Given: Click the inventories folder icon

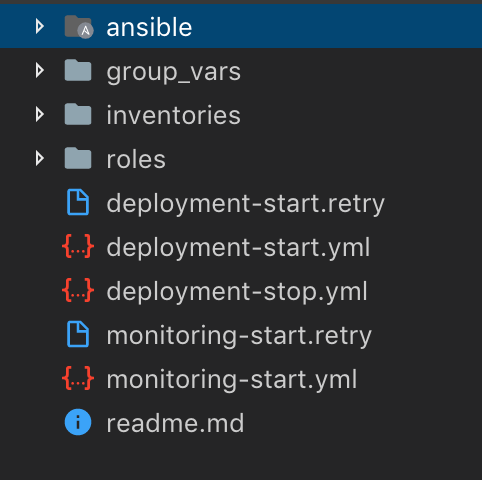Looking at the screenshot, I should point(78,114).
